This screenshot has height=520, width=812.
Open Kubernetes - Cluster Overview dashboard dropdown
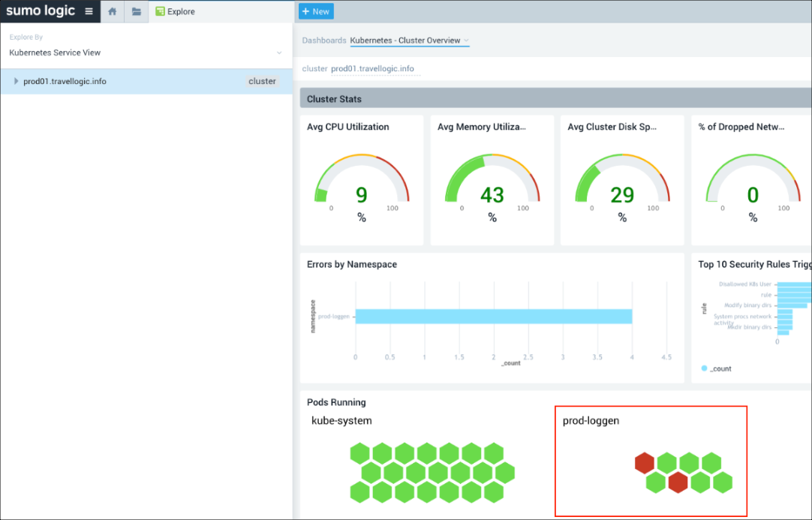click(409, 41)
